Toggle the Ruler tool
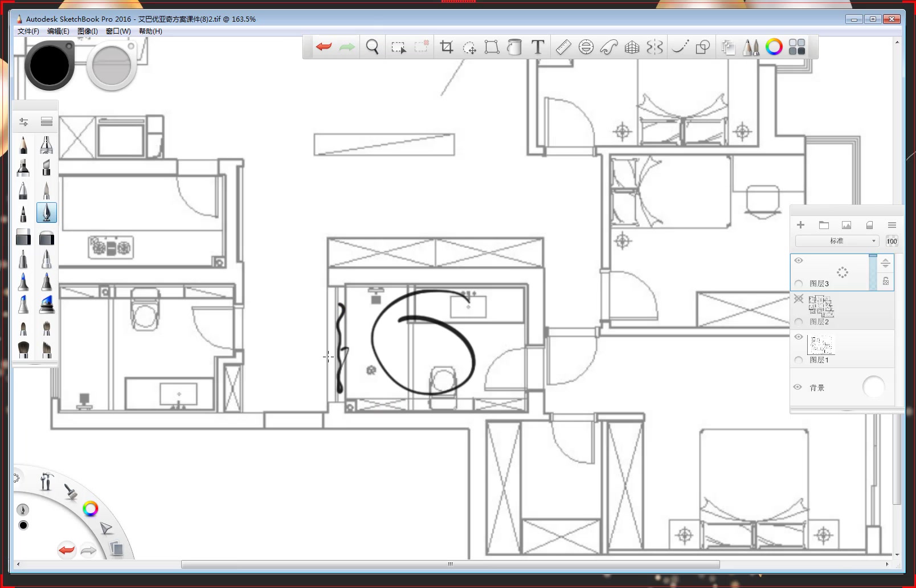This screenshot has width=916, height=588. (x=563, y=47)
